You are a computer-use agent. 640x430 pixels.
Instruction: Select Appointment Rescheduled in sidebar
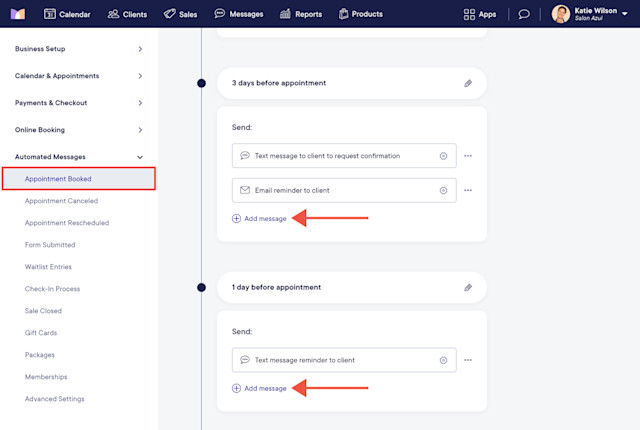point(67,223)
